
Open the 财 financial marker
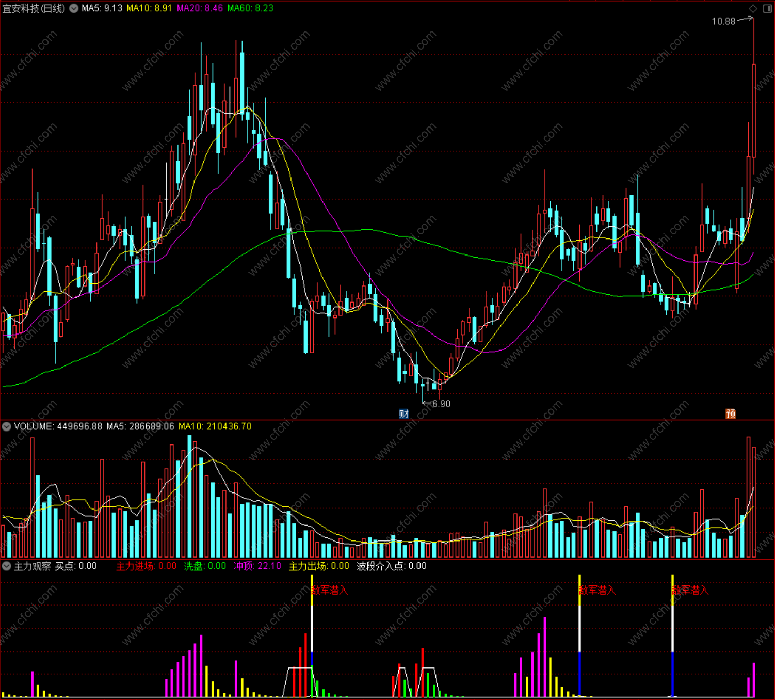[404, 413]
